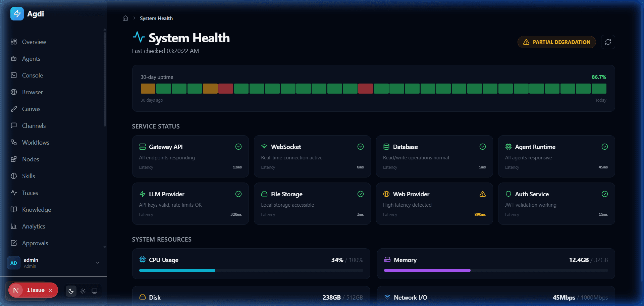Click the refresh icon next to Partial Degradation

click(x=608, y=42)
